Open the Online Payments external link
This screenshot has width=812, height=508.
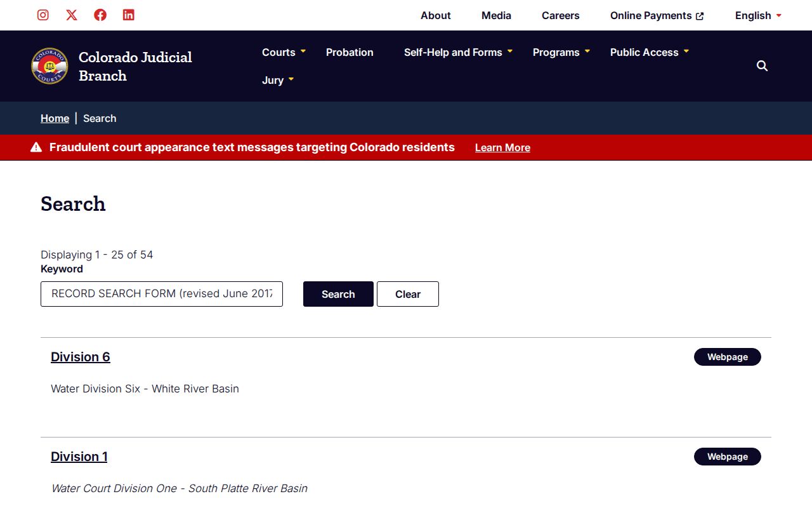coord(657,15)
